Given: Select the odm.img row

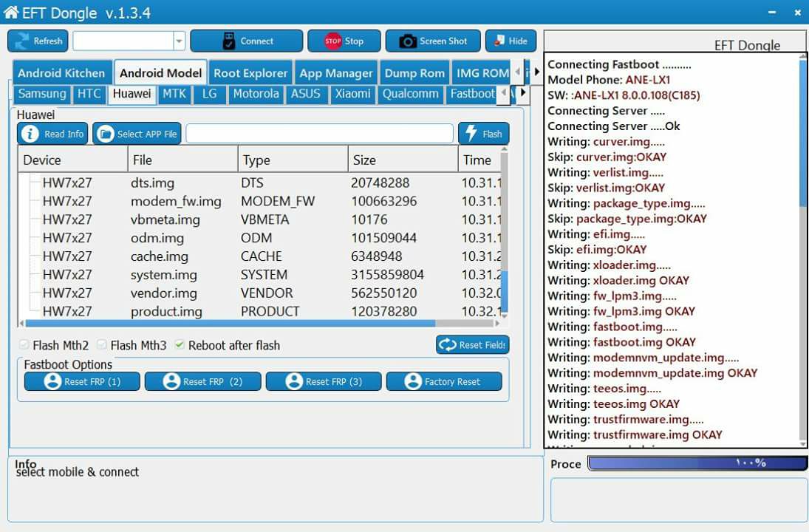Looking at the screenshot, I should (x=260, y=238).
